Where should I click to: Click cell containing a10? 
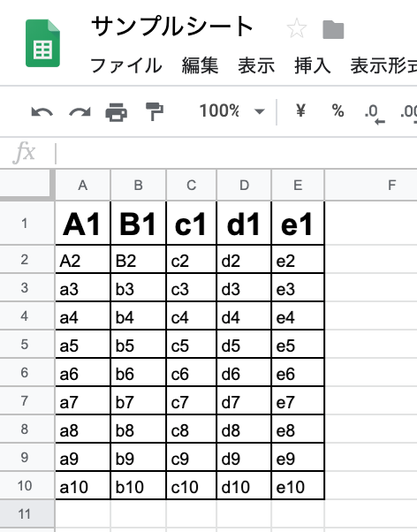tap(83, 485)
